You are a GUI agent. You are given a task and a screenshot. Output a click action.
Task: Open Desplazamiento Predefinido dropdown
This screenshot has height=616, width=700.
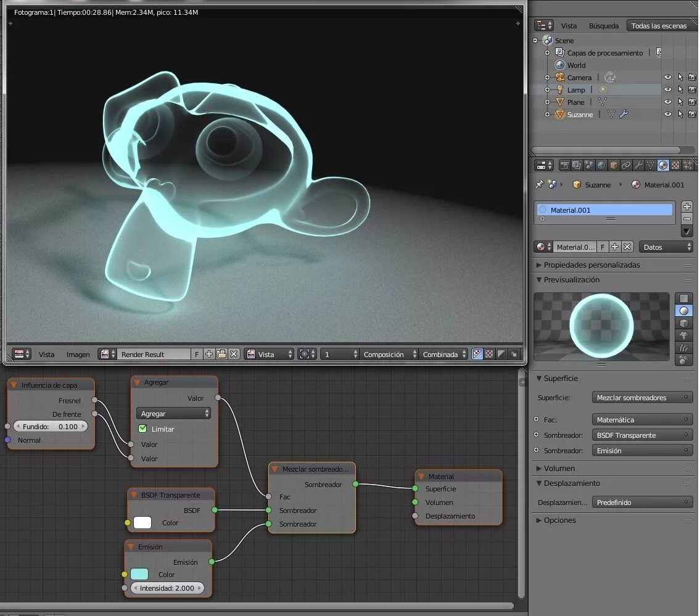click(x=642, y=502)
